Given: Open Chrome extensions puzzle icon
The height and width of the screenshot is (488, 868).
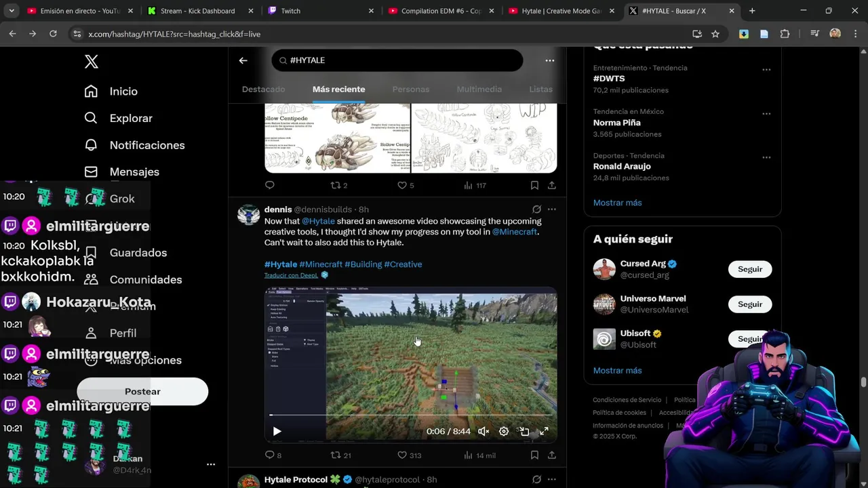Looking at the screenshot, I should [x=785, y=34].
